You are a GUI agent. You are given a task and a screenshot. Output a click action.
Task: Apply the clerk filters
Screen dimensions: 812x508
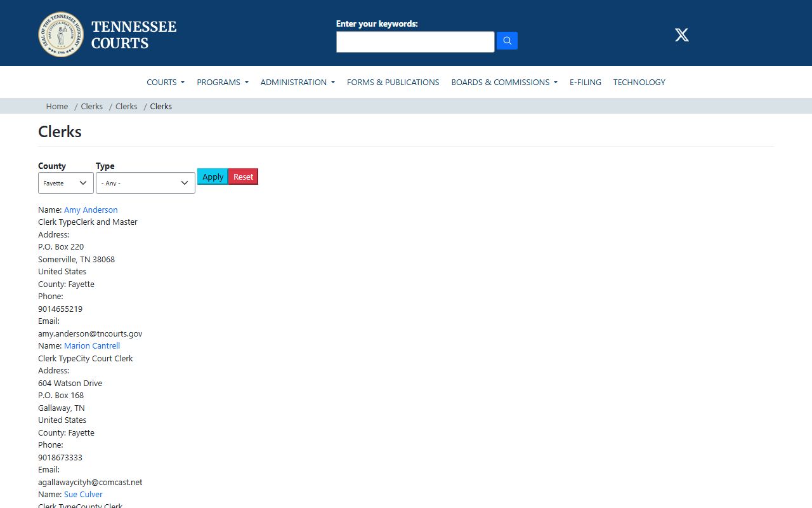click(213, 177)
